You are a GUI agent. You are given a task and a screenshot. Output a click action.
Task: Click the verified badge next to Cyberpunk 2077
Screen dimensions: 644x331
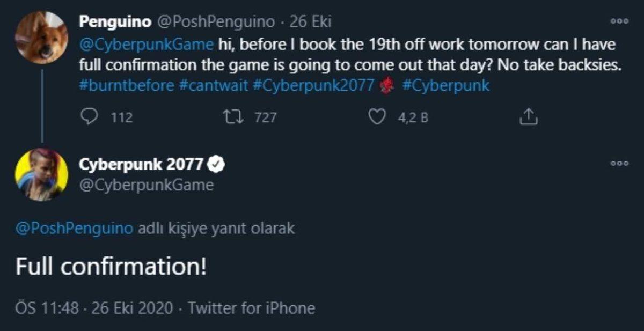pyautogui.click(x=215, y=165)
